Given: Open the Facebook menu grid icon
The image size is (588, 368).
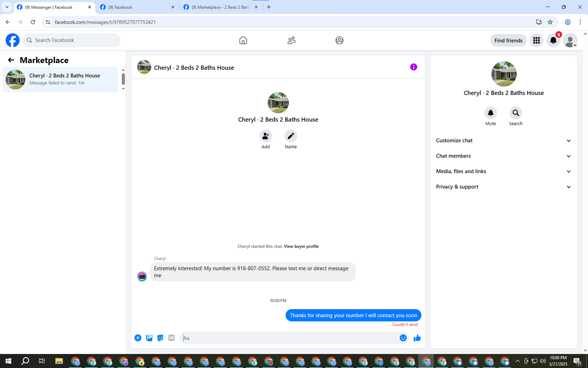Looking at the screenshot, I should 537,40.
